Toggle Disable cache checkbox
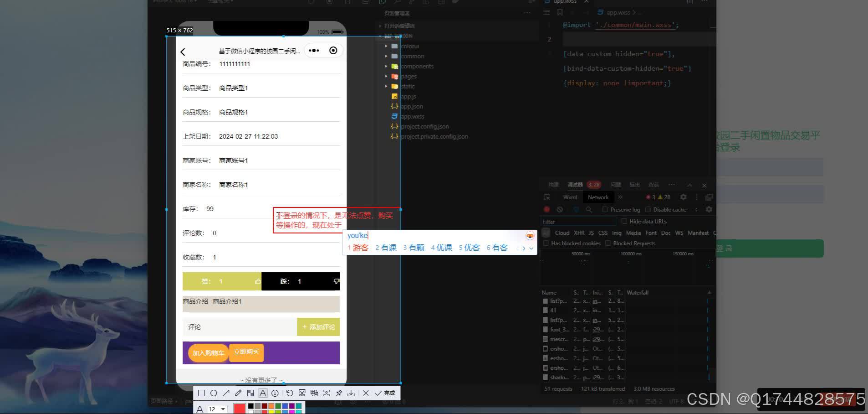This screenshot has width=868, height=414. point(648,209)
